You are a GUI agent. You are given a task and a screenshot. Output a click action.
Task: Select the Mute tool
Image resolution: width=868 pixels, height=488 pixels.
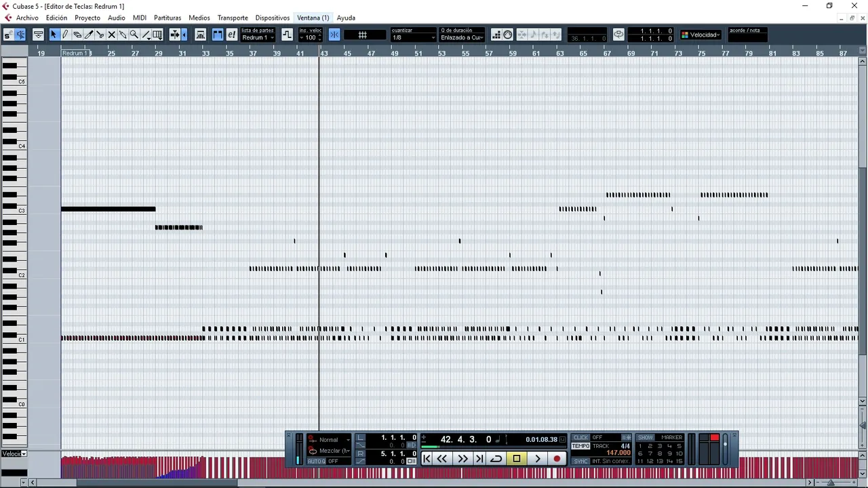point(111,35)
